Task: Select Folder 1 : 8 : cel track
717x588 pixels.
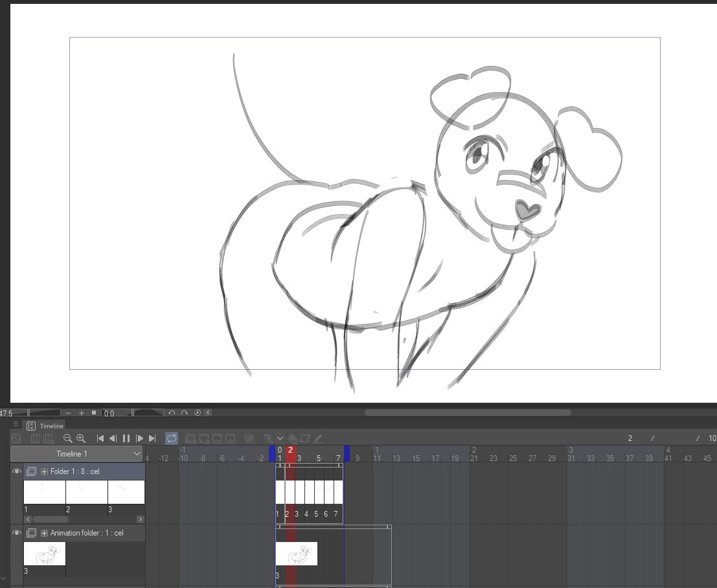Action: [x=84, y=471]
